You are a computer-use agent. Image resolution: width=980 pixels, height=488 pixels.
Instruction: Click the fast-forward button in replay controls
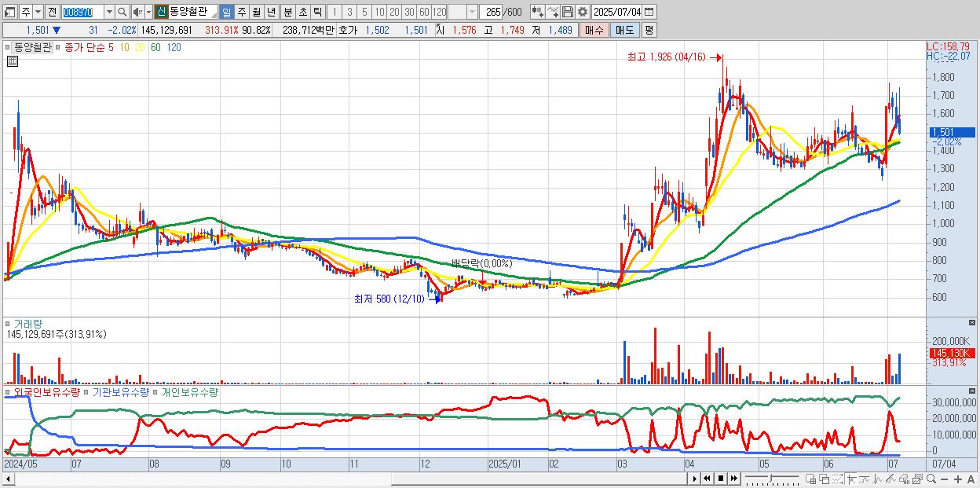click(x=734, y=479)
